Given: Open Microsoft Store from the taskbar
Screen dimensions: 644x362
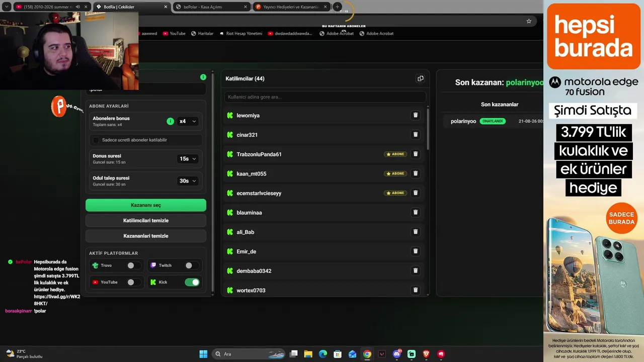Looking at the screenshot, I should (338, 354).
